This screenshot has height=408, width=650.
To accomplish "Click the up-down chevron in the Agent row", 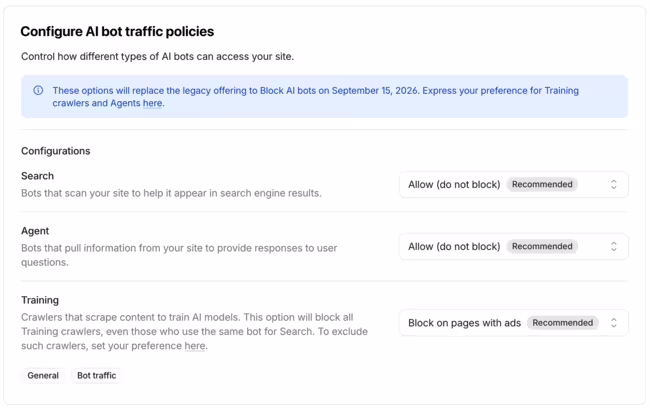I will [614, 246].
